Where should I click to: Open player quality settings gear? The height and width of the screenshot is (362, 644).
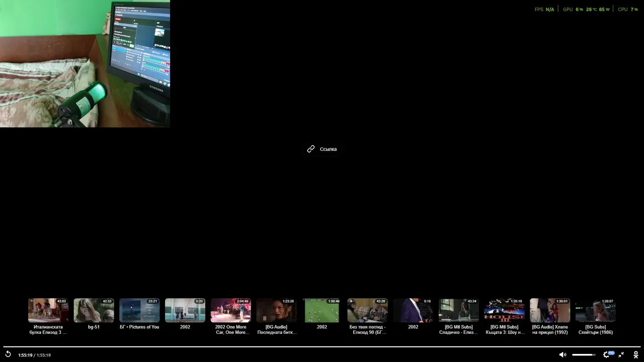pyautogui.click(x=606, y=354)
